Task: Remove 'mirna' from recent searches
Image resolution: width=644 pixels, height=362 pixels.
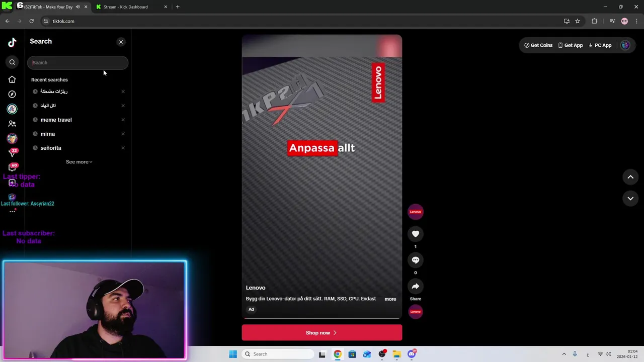Action: [x=123, y=134]
